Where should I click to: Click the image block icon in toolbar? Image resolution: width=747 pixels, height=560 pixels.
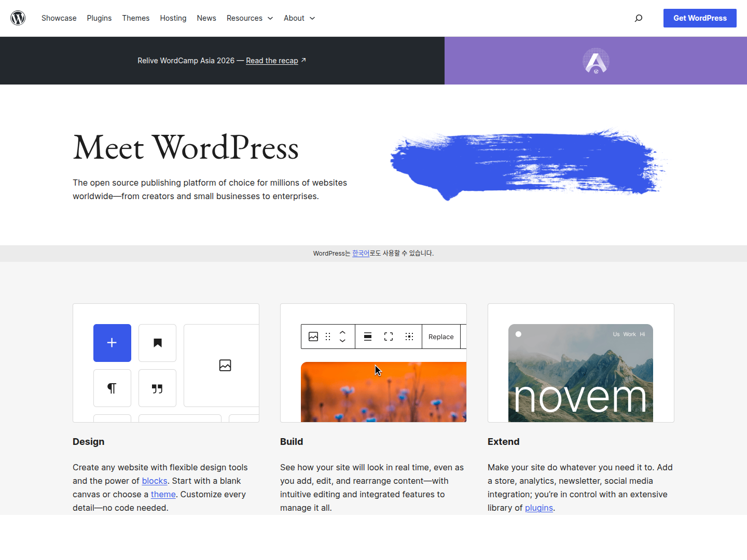[313, 337]
